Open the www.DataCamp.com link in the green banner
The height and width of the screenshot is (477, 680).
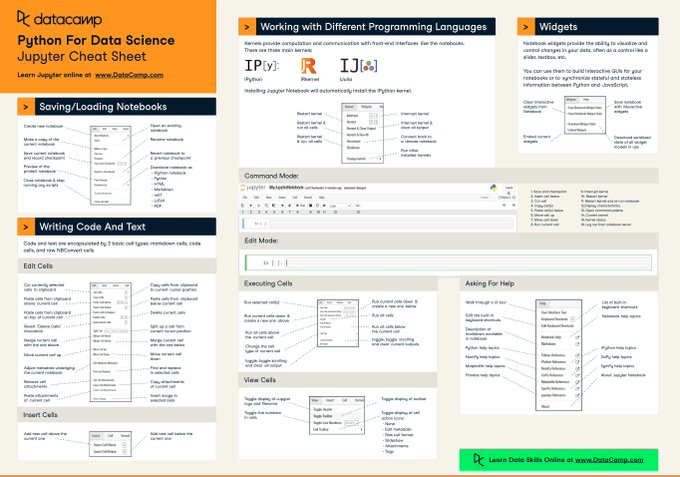[609, 460]
